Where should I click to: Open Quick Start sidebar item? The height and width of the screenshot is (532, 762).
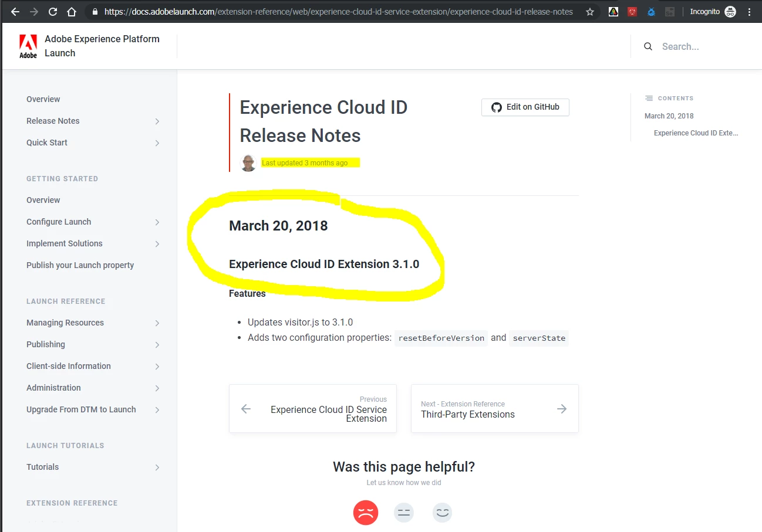(47, 143)
